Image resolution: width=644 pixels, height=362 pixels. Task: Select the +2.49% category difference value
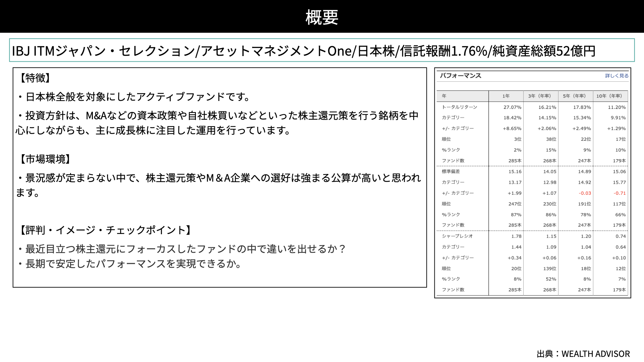[x=582, y=129]
